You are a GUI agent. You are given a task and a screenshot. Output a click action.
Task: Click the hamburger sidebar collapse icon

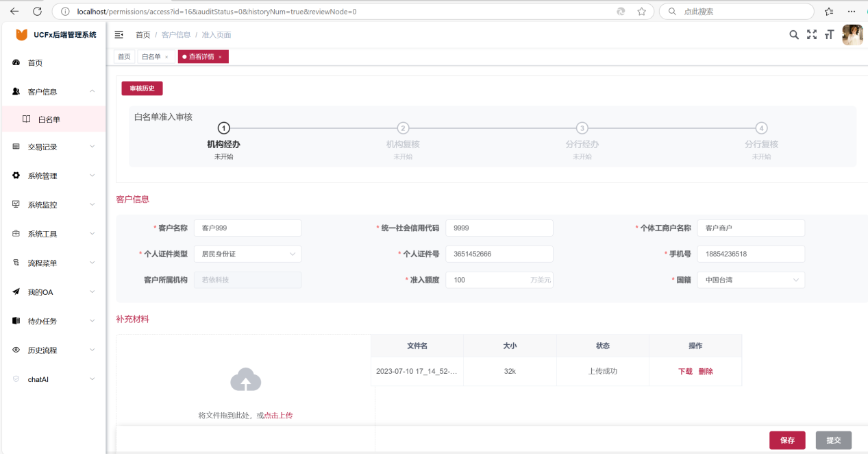pos(119,35)
